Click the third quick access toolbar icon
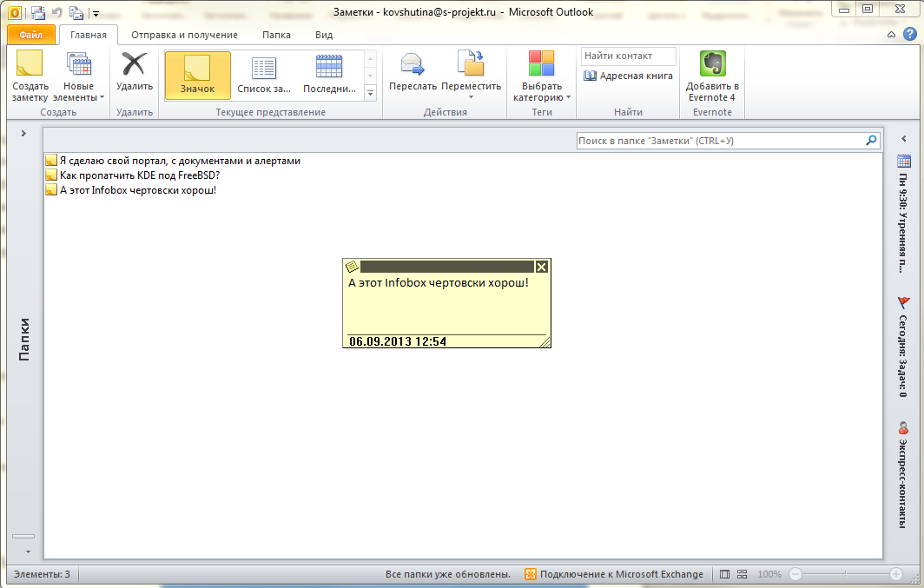Screen dimensions: 924x588 pos(76,12)
